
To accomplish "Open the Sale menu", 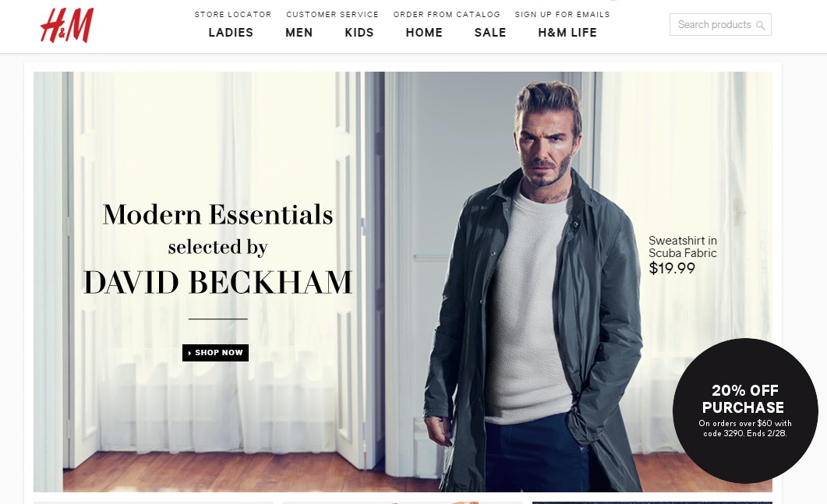I will (490, 33).
